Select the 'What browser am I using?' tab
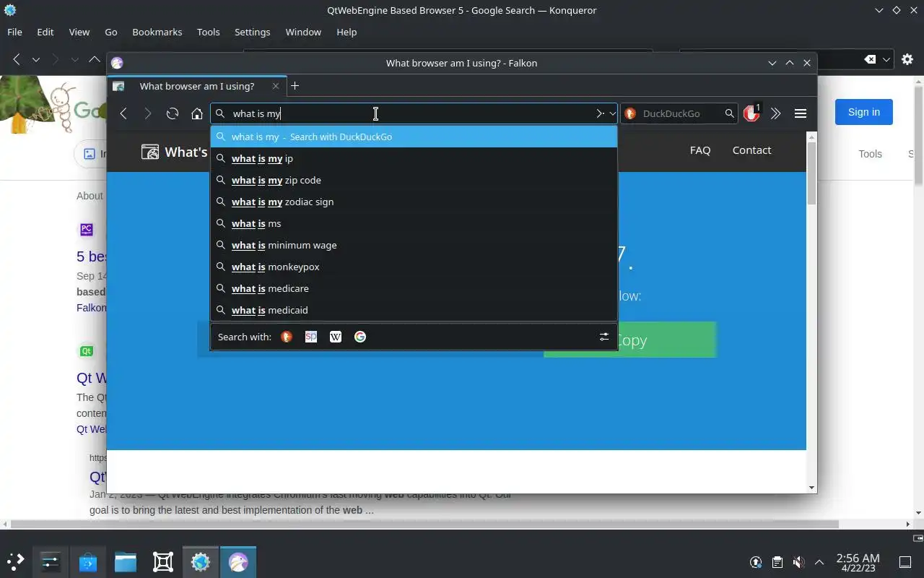 [x=197, y=86]
